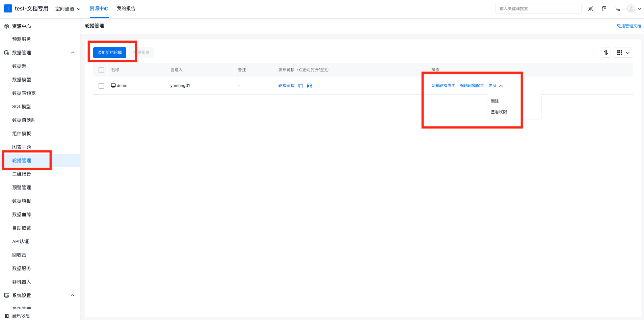Open 数据值映射 in the sidebar
The width and height of the screenshot is (644, 320).
tap(24, 120)
